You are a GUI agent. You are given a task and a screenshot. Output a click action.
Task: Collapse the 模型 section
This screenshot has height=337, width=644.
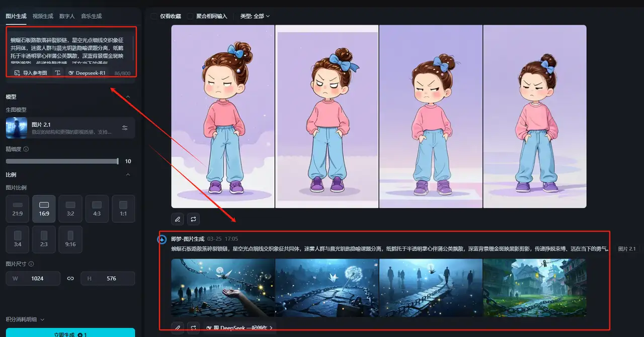pyautogui.click(x=128, y=97)
